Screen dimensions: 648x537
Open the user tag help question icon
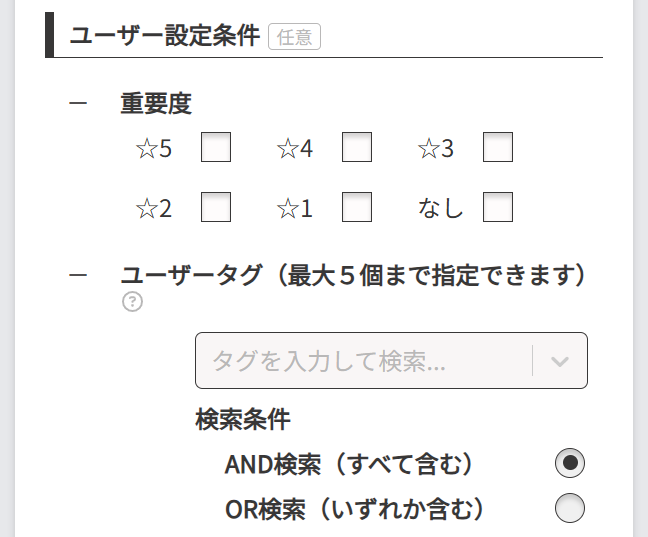pos(132,301)
